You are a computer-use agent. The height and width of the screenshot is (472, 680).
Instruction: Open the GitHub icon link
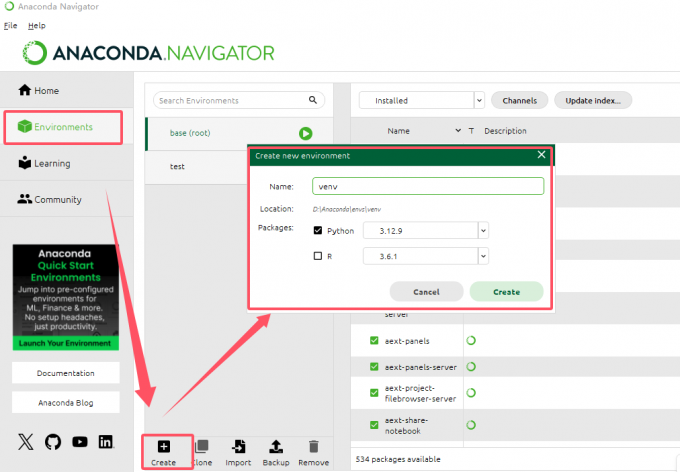pos(53,442)
